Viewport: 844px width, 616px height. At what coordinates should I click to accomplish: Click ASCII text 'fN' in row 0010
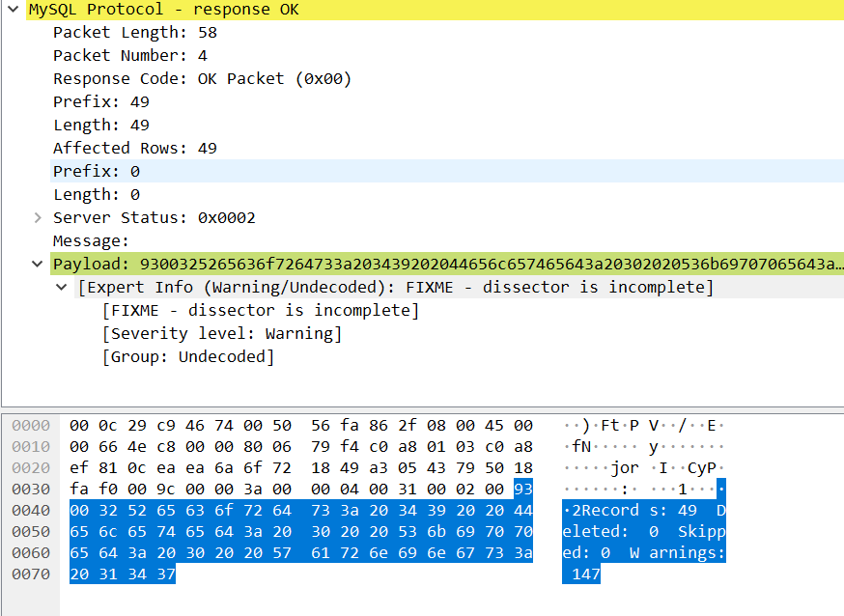pos(580,446)
